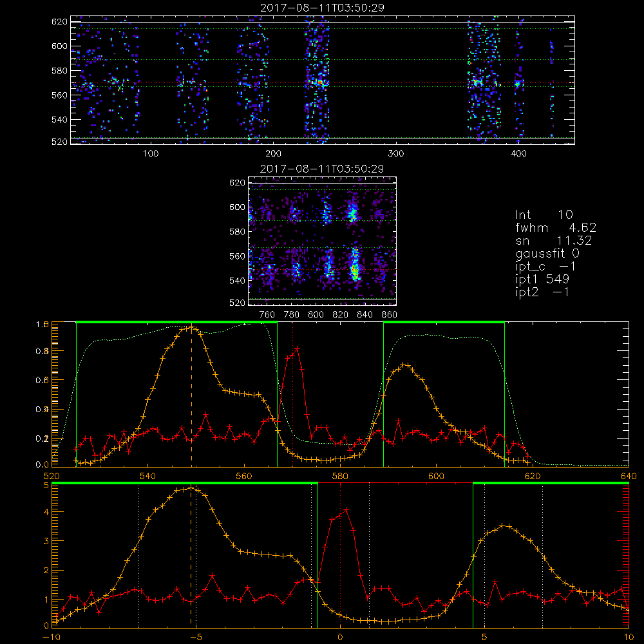Click x-axis label 200 of top image
Image resolution: width=644 pixels, height=644 pixels.
(273, 154)
